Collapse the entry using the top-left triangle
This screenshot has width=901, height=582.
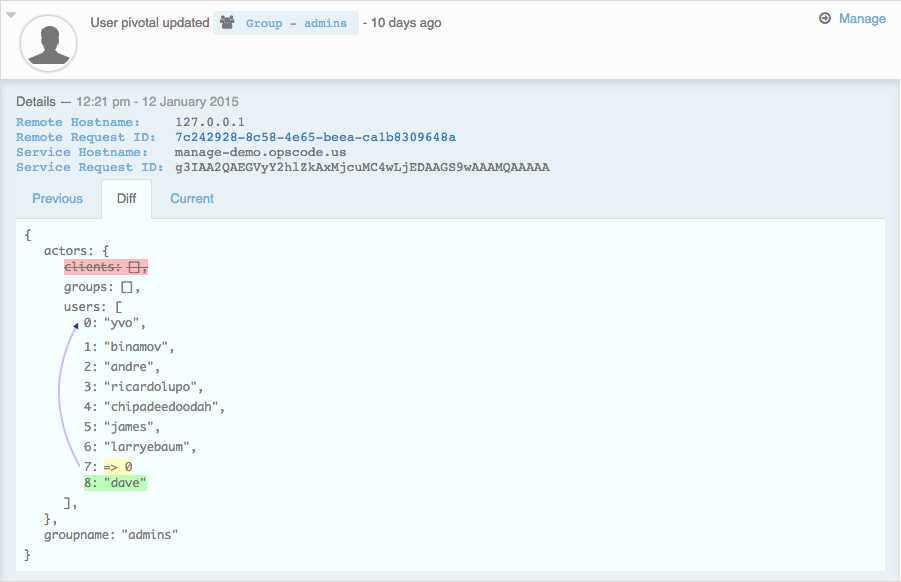pyautogui.click(x=11, y=15)
